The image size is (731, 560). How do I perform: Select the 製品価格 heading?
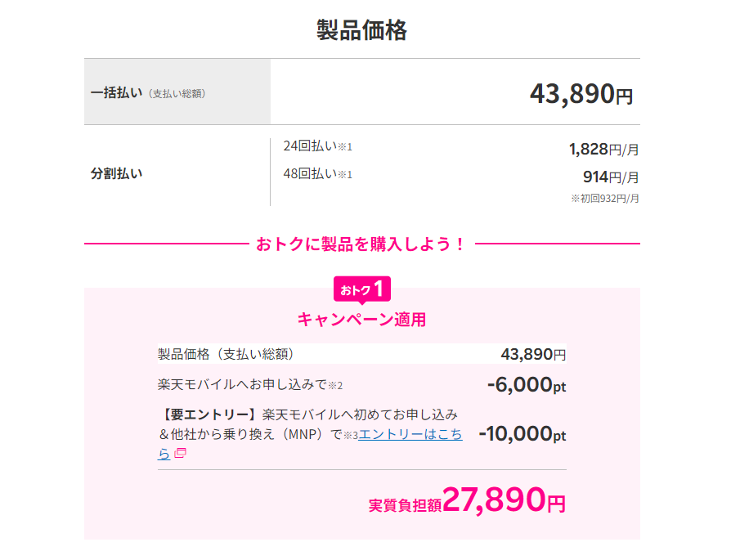361,30
